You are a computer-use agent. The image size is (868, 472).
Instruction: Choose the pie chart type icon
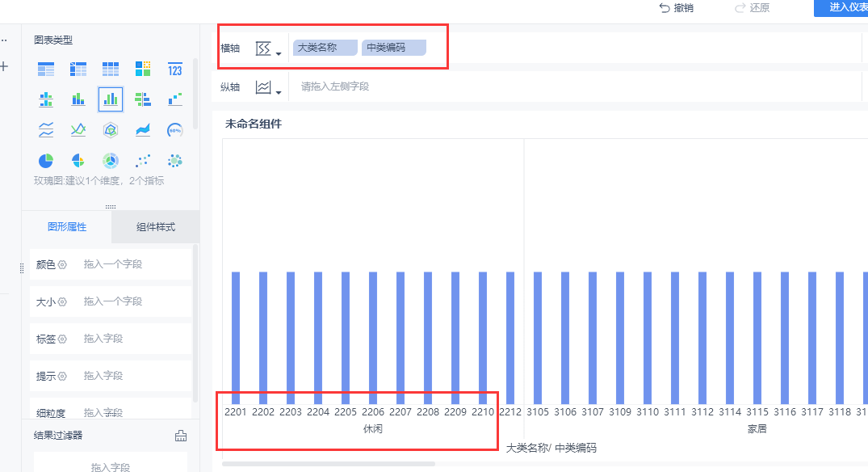[46, 161]
